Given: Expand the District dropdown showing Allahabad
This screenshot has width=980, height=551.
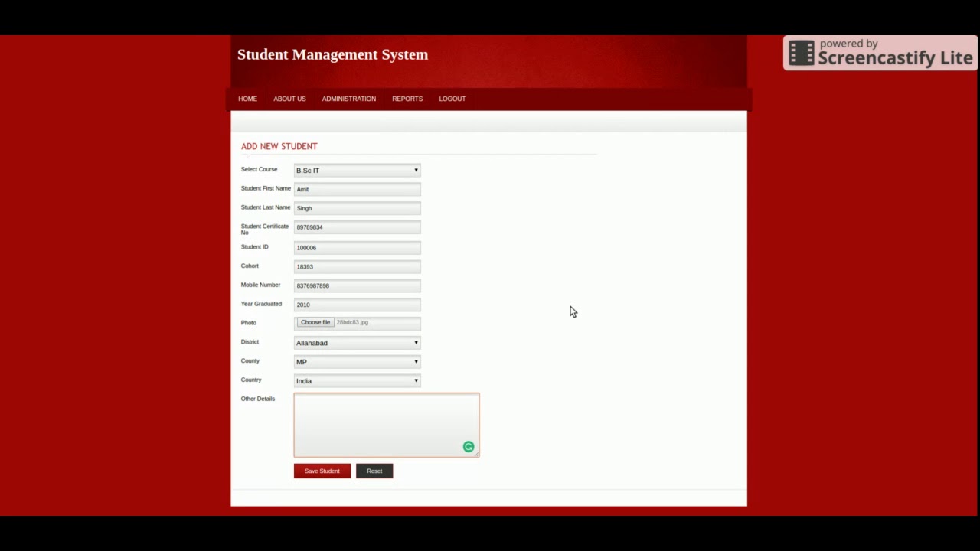Looking at the screenshot, I should point(358,343).
